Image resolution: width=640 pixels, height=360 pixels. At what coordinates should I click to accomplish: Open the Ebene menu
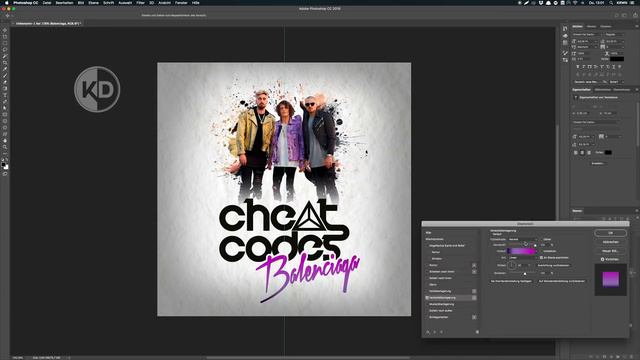(x=93, y=2)
